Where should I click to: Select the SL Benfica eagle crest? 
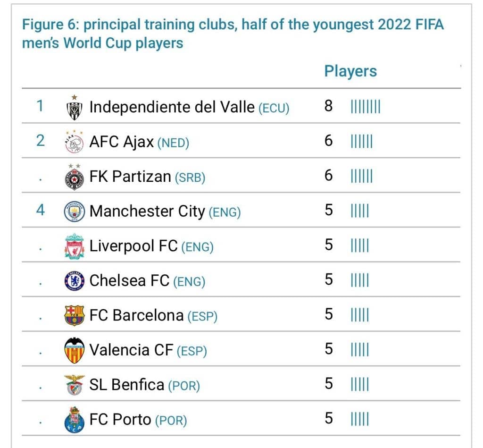coord(74,385)
